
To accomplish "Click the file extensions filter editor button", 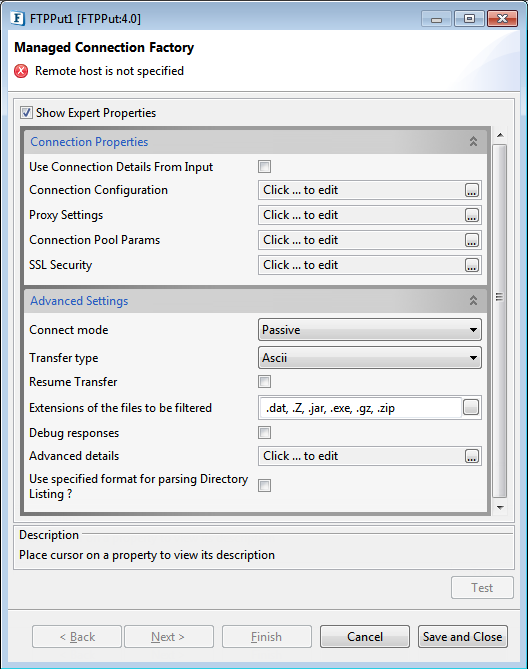I will tap(471, 407).
